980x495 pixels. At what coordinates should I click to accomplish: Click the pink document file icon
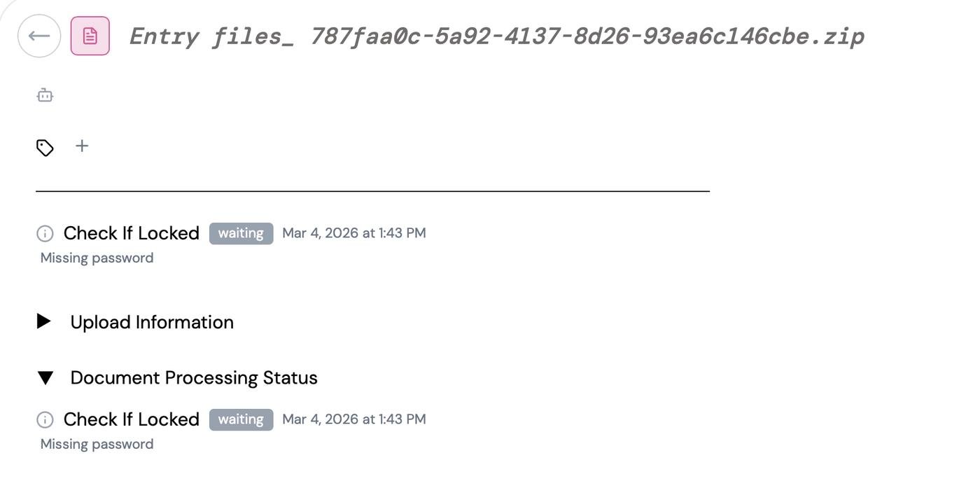(x=90, y=36)
